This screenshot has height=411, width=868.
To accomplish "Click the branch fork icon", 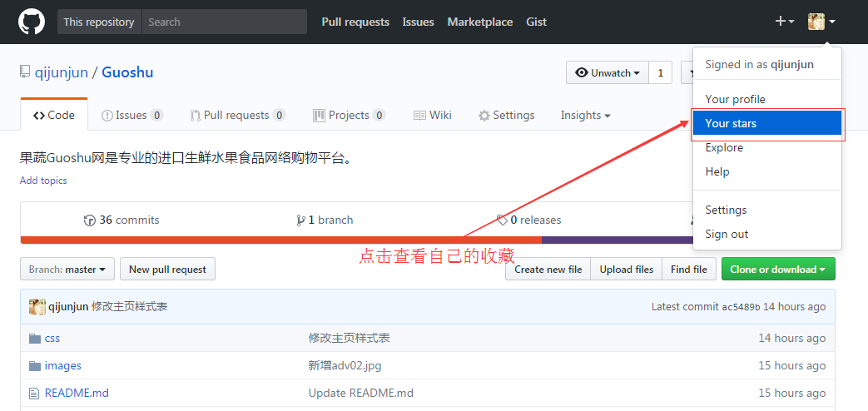I will (x=301, y=220).
